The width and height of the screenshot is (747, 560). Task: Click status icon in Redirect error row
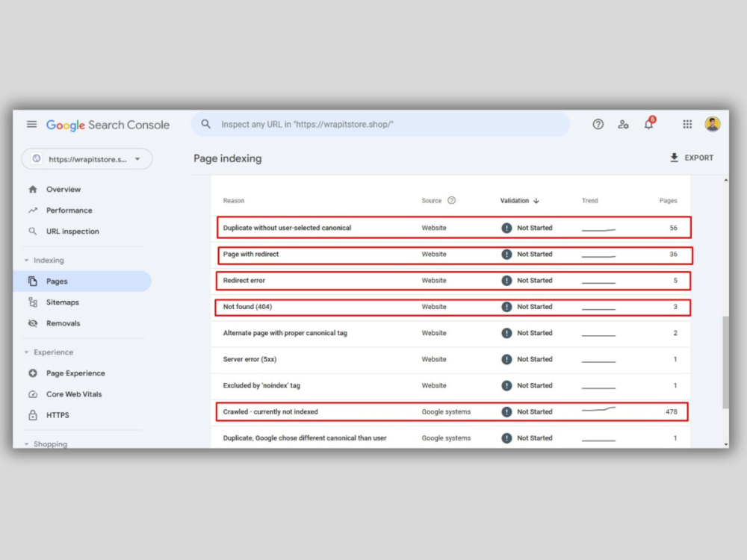click(506, 281)
